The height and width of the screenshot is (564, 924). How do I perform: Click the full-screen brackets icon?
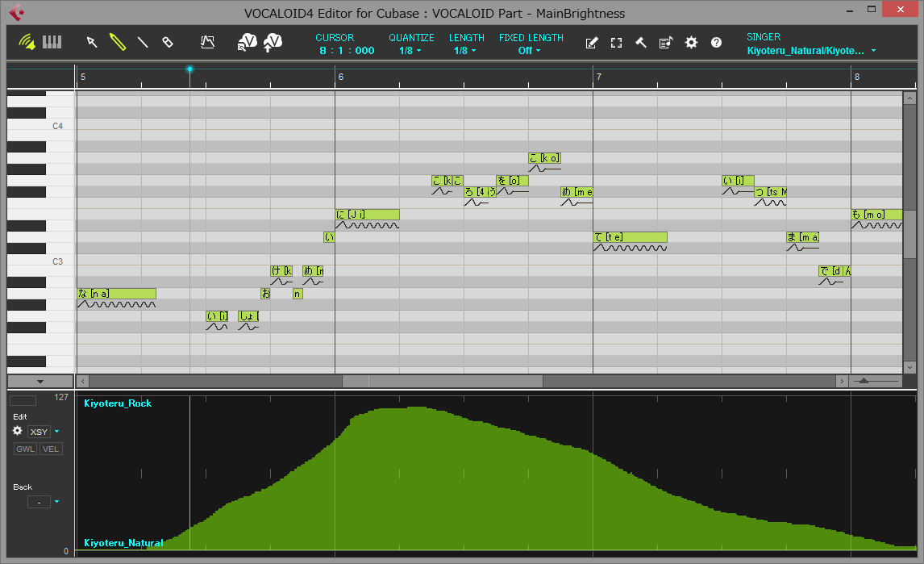[616, 43]
